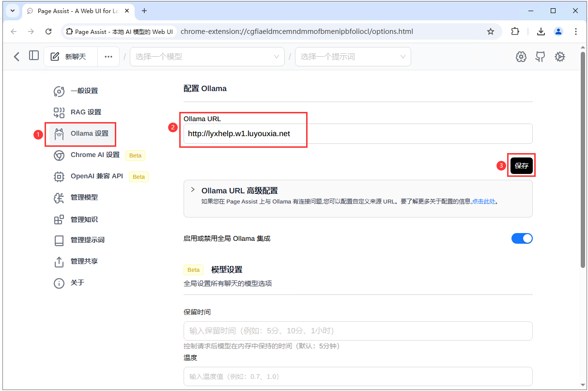
Task: Click the 管理知识 blocks icon
Action: (x=59, y=219)
